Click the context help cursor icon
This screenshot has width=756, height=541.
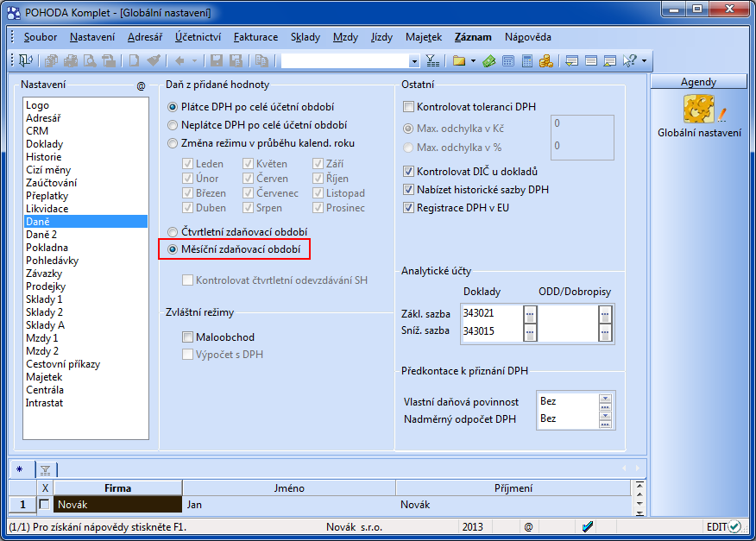630,60
